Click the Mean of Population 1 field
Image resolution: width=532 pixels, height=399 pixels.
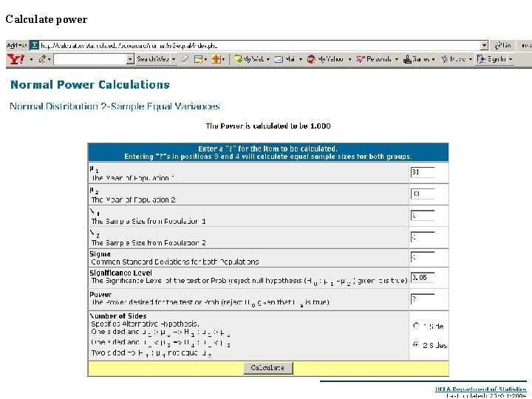point(423,172)
